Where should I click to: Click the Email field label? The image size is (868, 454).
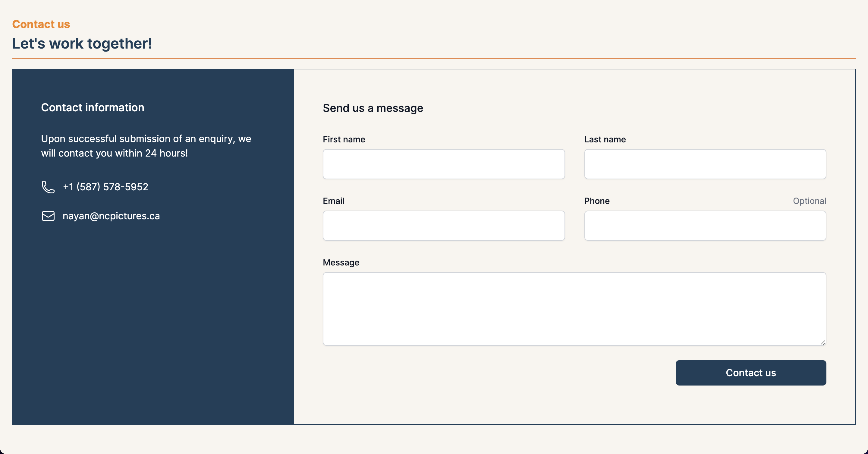click(333, 201)
